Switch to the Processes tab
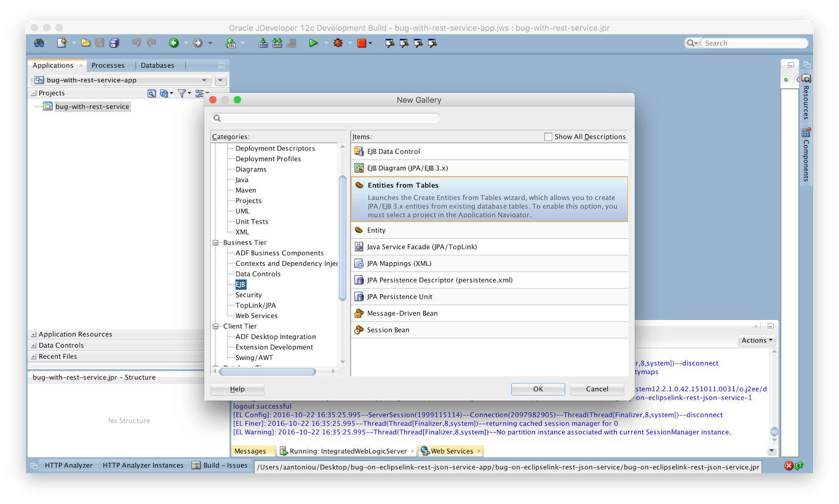The height and width of the screenshot is (504, 839). tap(108, 66)
